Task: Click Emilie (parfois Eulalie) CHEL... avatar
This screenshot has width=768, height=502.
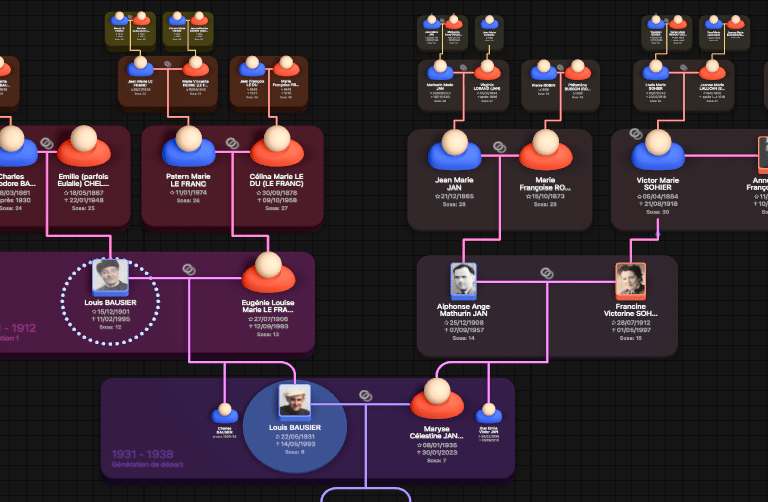Action: 84,146
